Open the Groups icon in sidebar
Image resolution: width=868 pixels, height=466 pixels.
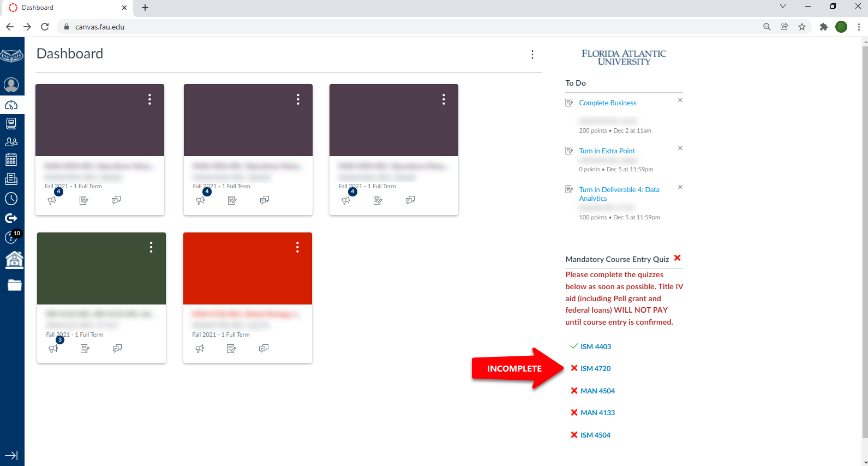11,142
